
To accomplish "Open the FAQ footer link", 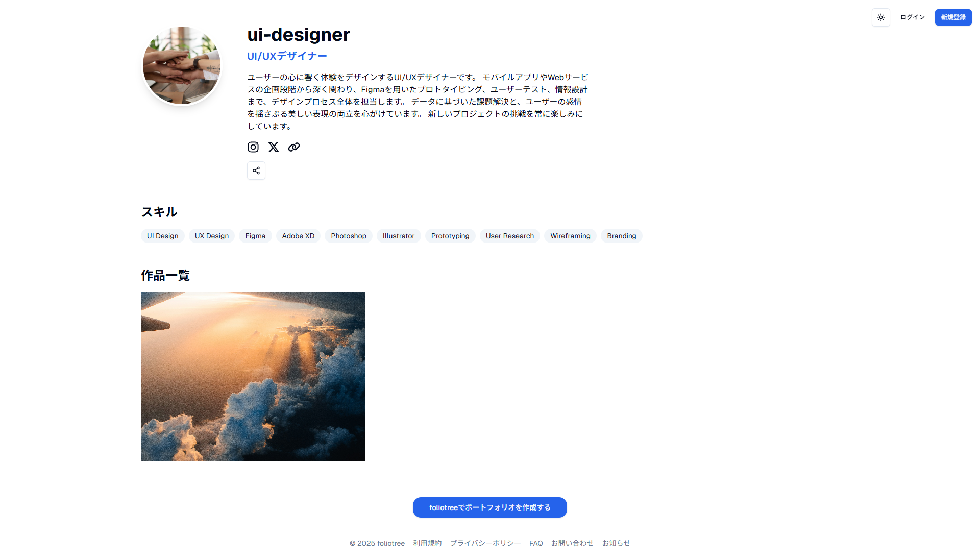I will coord(536,543).
